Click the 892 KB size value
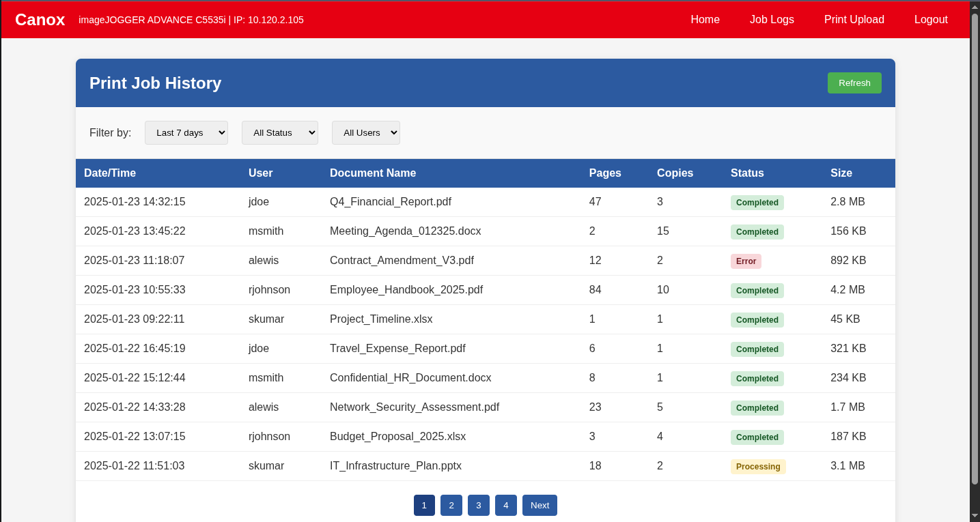 pos(848,261)
